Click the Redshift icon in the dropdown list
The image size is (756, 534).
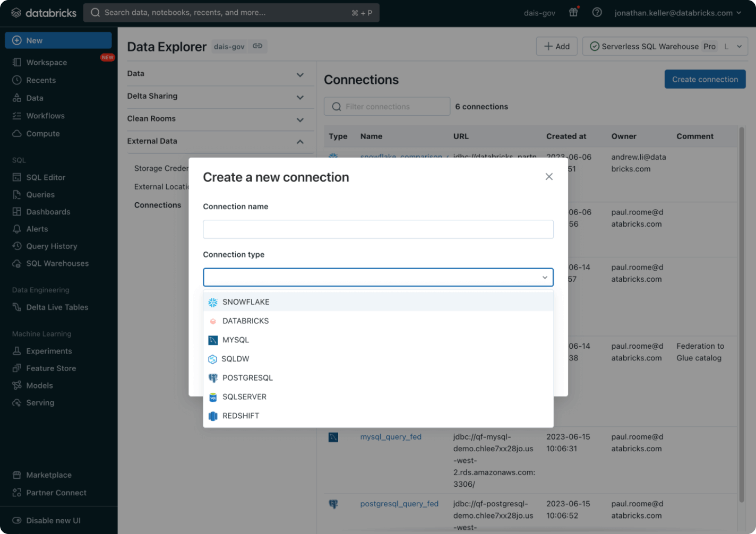pos(213,416)
